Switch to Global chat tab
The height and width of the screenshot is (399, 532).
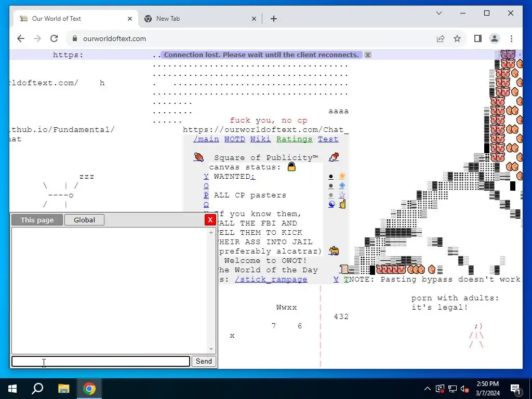[84, 220]
